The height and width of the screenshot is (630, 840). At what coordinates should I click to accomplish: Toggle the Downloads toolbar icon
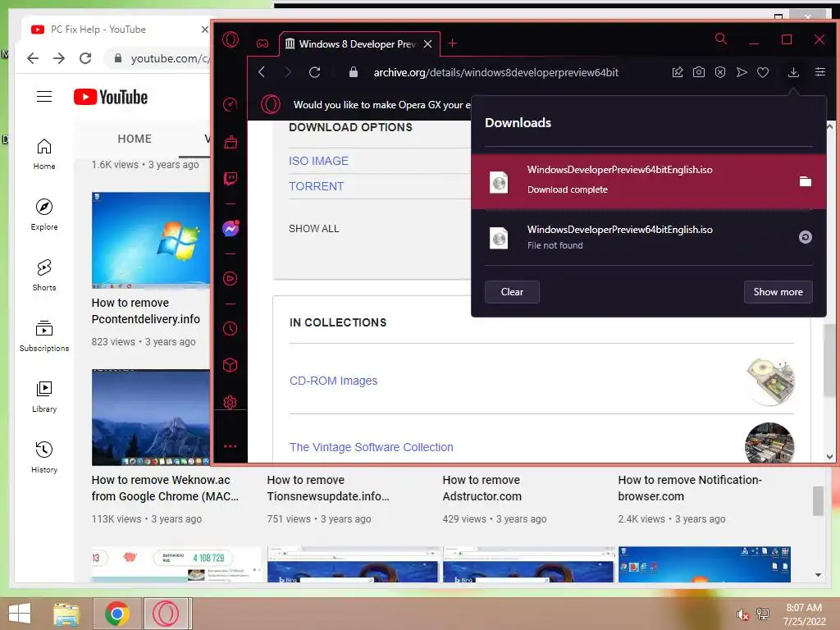[793, 72]
